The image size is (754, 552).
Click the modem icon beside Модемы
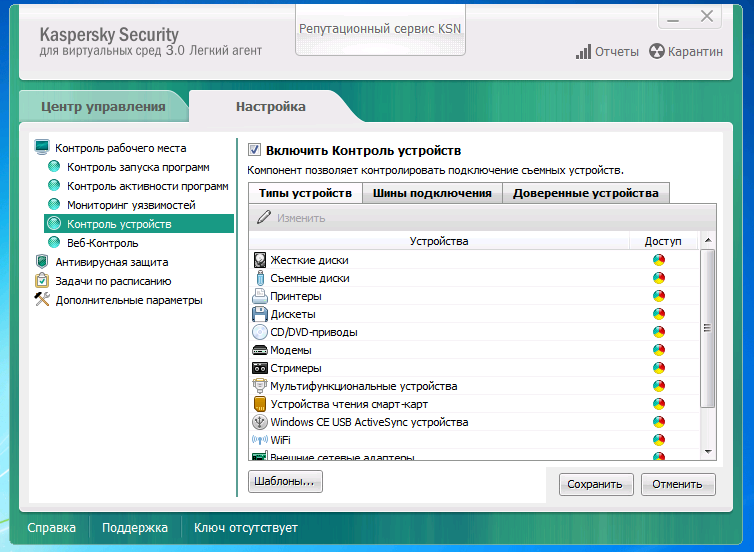260,350
